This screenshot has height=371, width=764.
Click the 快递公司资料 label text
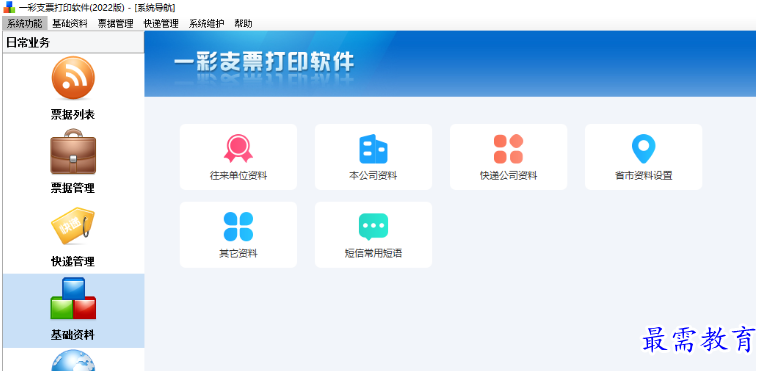(508, 176)
